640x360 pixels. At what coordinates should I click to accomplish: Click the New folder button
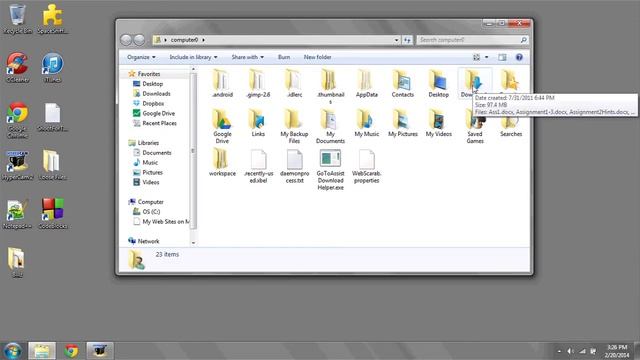(317, 57)
